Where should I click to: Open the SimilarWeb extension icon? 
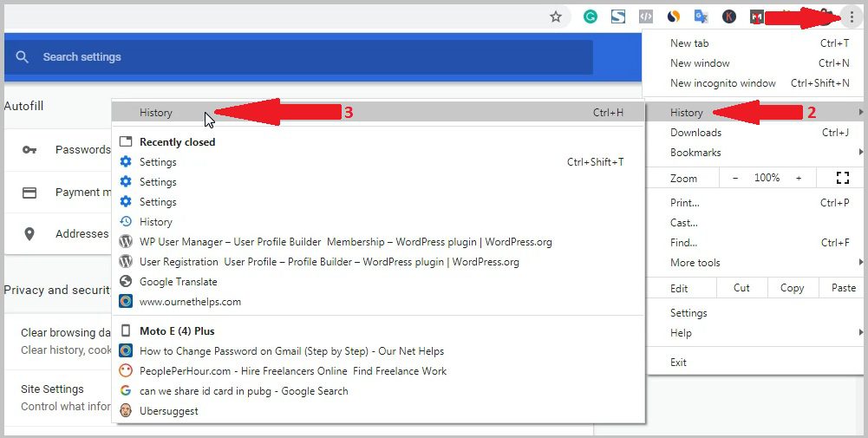(673, 16)
